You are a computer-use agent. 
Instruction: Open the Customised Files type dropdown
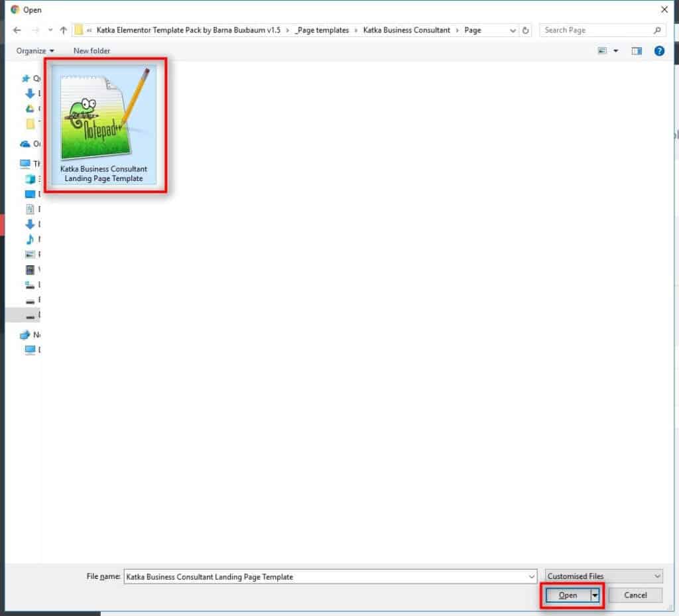(603, 576)
